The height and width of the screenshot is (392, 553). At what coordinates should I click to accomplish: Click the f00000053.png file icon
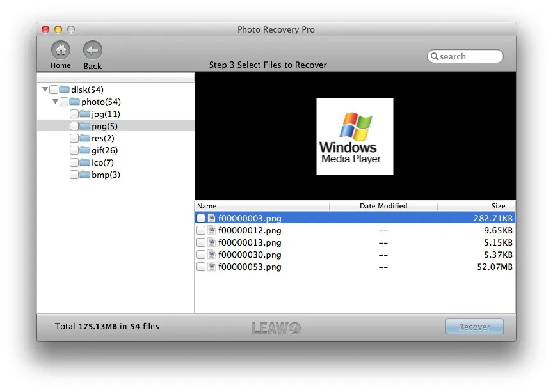tap(212, 267)
